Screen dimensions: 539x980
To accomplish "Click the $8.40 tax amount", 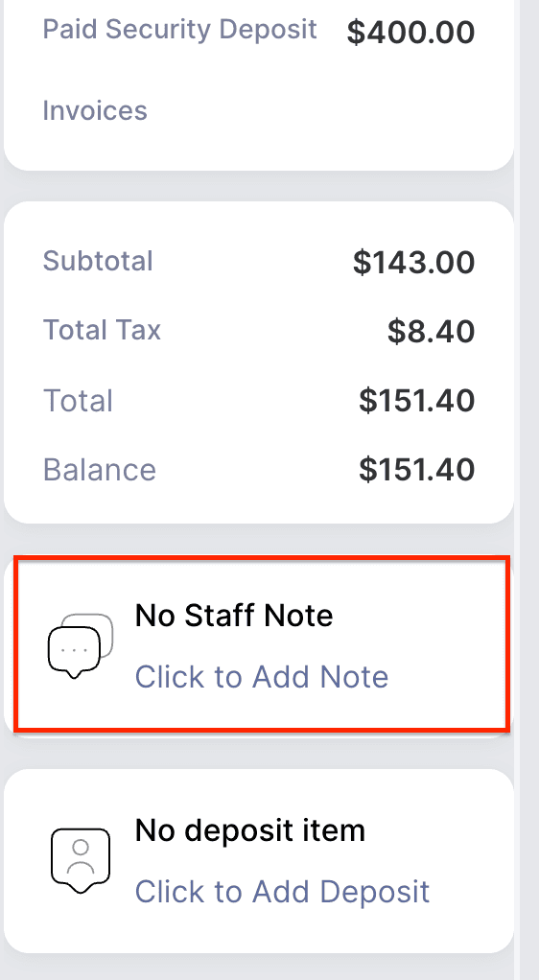I will click(x=431, y=331).
